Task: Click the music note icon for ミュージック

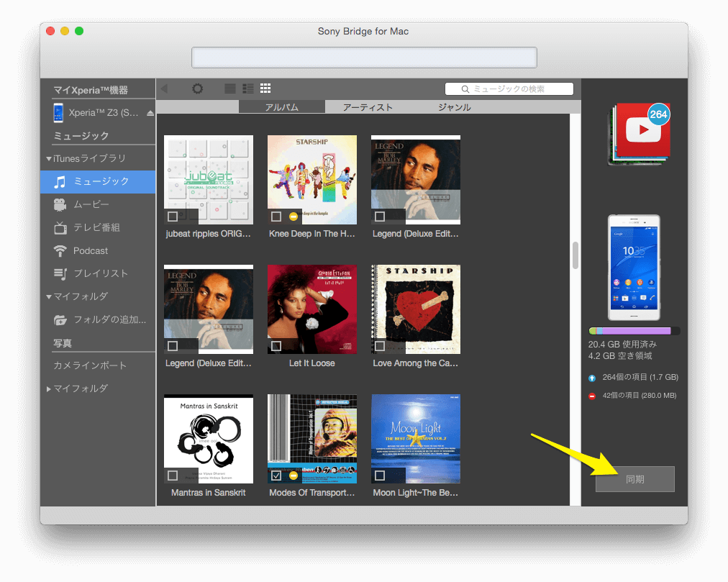Action: (x=60, y=181)
